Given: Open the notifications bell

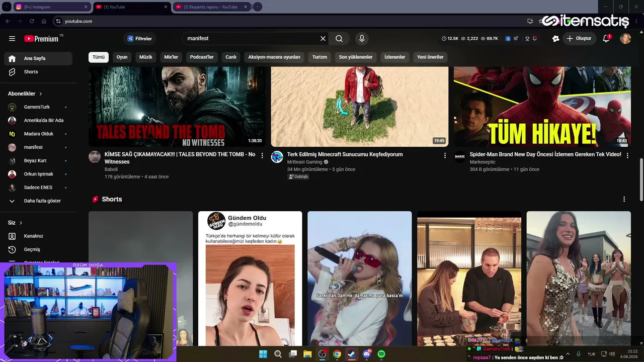Looking at the screenshot, I should tap(606, 39).
